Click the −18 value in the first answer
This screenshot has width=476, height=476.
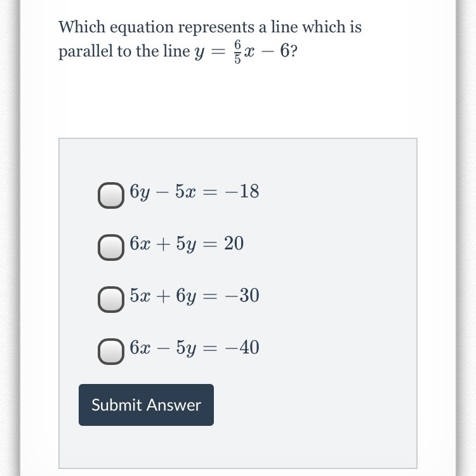tap(244, 192)
